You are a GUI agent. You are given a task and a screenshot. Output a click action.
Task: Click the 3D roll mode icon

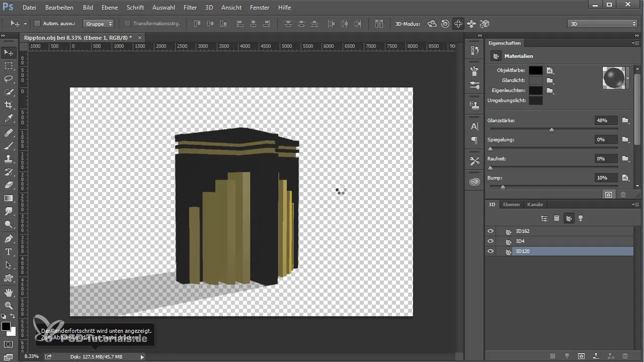[445, 24]
